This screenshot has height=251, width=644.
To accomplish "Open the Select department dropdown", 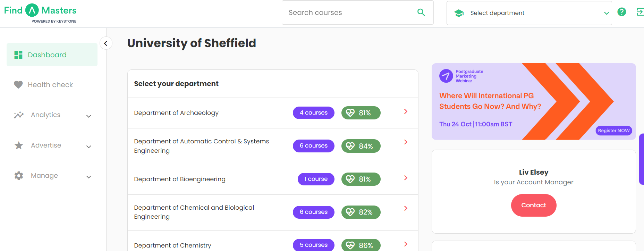I will pyautogui.click(x=529, y=13).
